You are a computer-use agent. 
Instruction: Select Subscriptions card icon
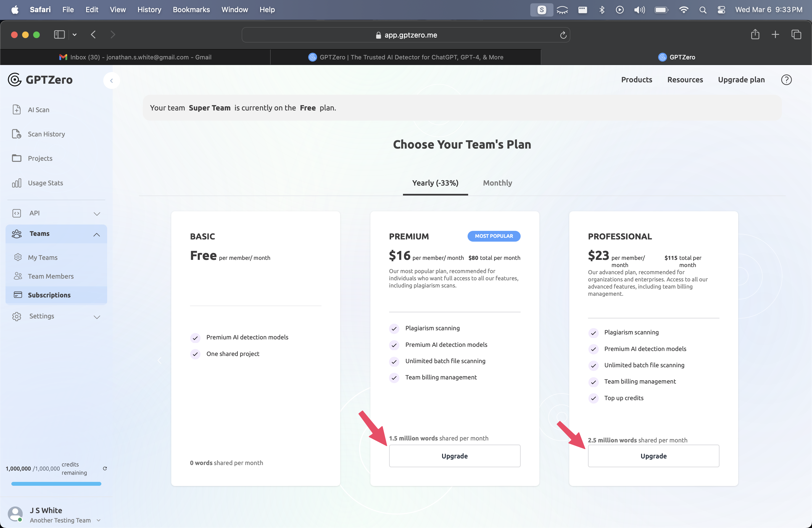18,295
